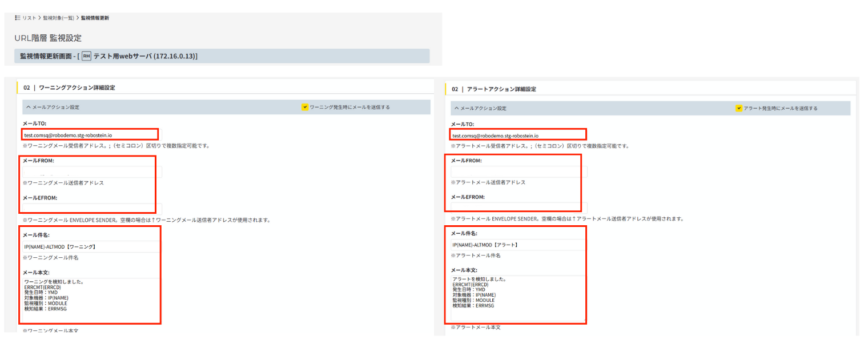Click the 監視情報更新 breadcrumb item
The width and height of the screenshot is (868, 343).
point(95,18)
